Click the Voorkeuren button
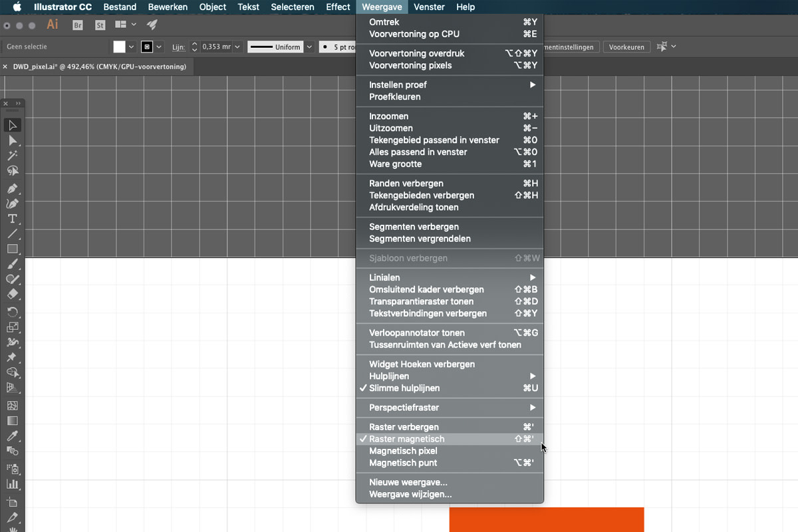 (x=626, y=47)
